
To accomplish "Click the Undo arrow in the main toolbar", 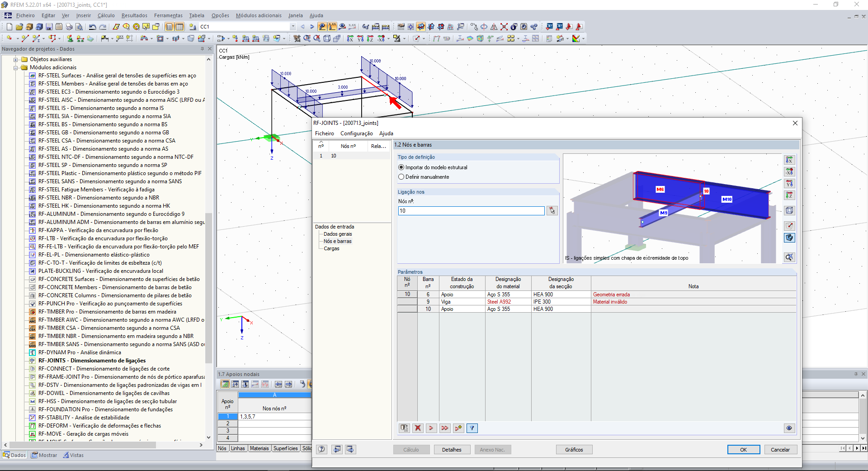I will [92, 27].
